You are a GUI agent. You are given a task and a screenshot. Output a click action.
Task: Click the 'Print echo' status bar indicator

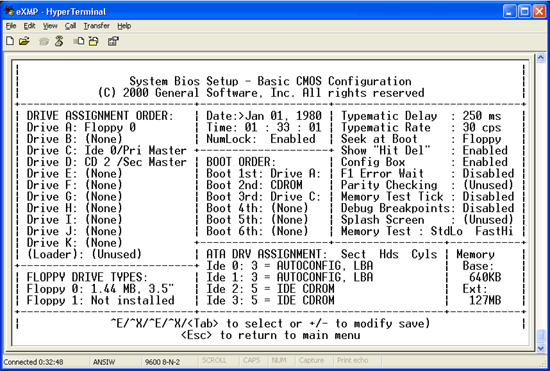pyautogui.click(x=353, y=360)
